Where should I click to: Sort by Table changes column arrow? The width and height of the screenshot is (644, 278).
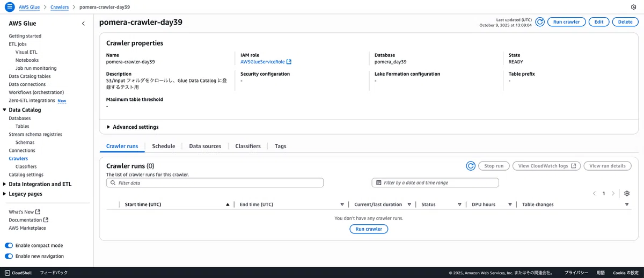pos(627,204)
